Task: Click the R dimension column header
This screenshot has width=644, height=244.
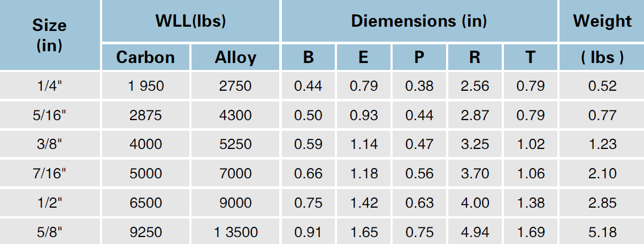Action: (x=474, y=57)
